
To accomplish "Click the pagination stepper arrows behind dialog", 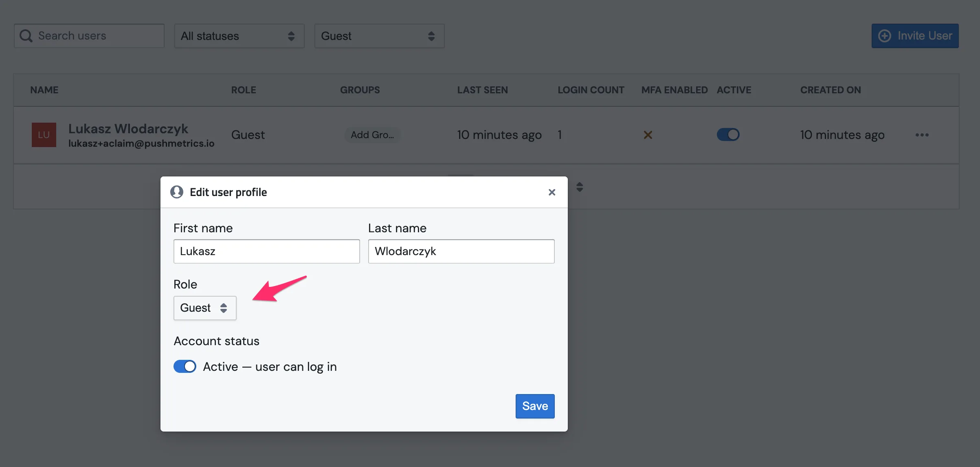I will pyautogui.click(x=580, y=187).
